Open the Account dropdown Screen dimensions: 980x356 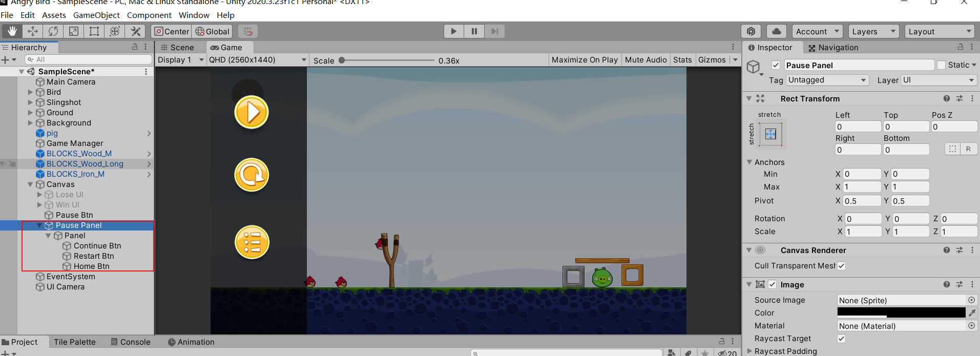(817, 31)
